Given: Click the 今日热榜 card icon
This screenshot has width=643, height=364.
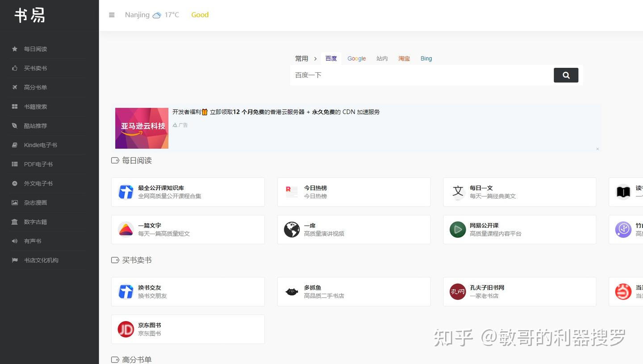Looking at the screenshot, I should pyautogui.click(x=292, y=192).
